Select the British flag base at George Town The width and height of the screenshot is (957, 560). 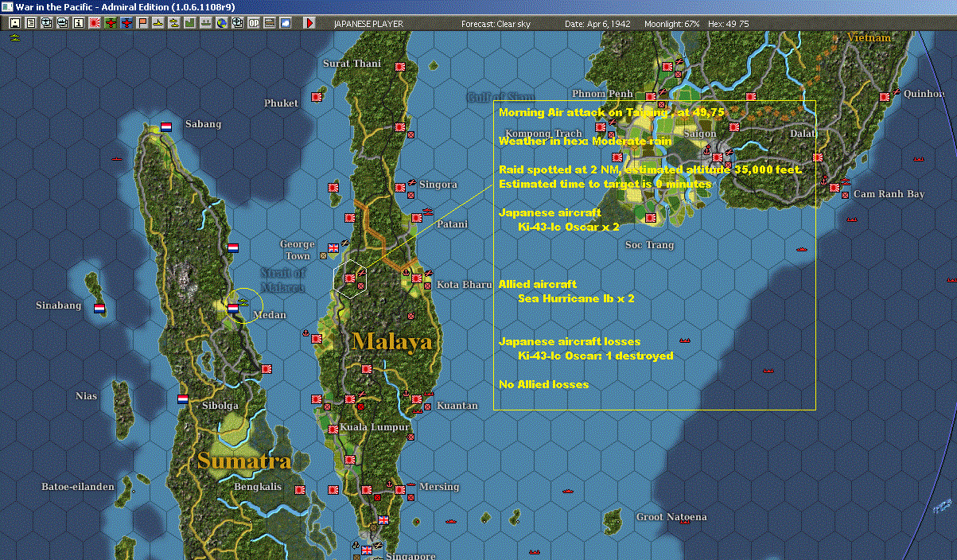pyautogui.click(x=334, y=248)
